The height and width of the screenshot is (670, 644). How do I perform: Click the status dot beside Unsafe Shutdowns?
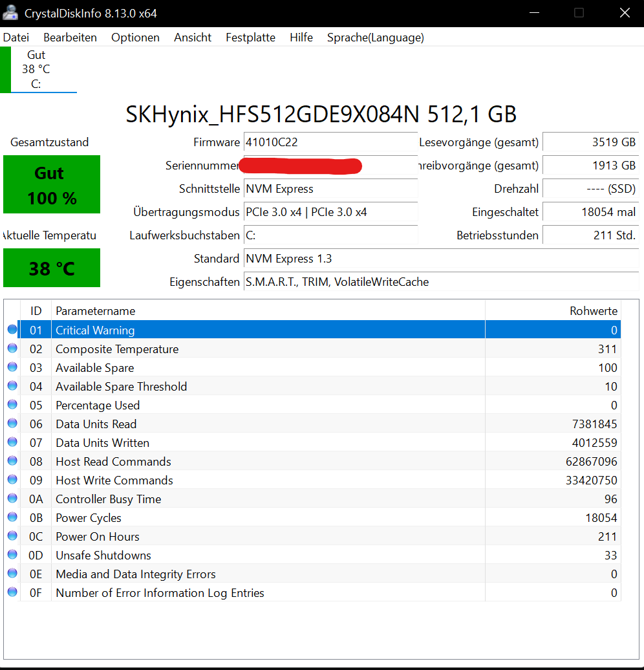click(x=12, y=555)
